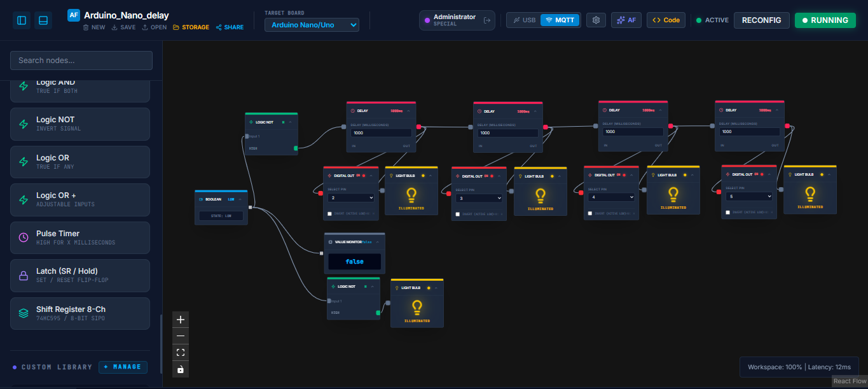Click SAVE in the project menu
Image resolution: width=868 pixels, height=389 pixels.
click(x=123, y=27)
